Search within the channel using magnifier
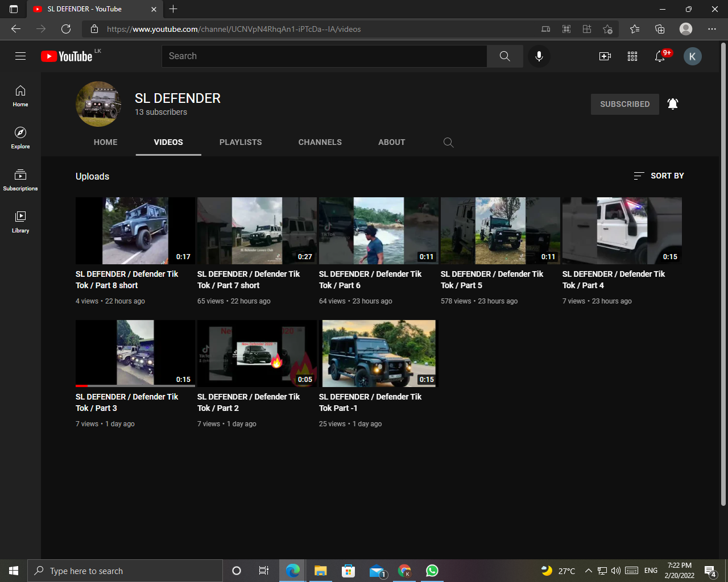Screen dimensions: 728x582 tap(448, 143)
